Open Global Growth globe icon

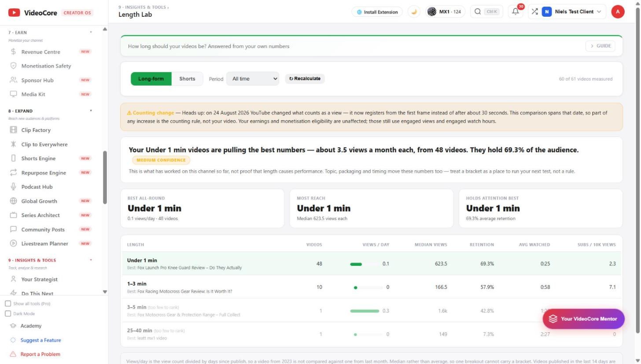[x=13, y=201]
